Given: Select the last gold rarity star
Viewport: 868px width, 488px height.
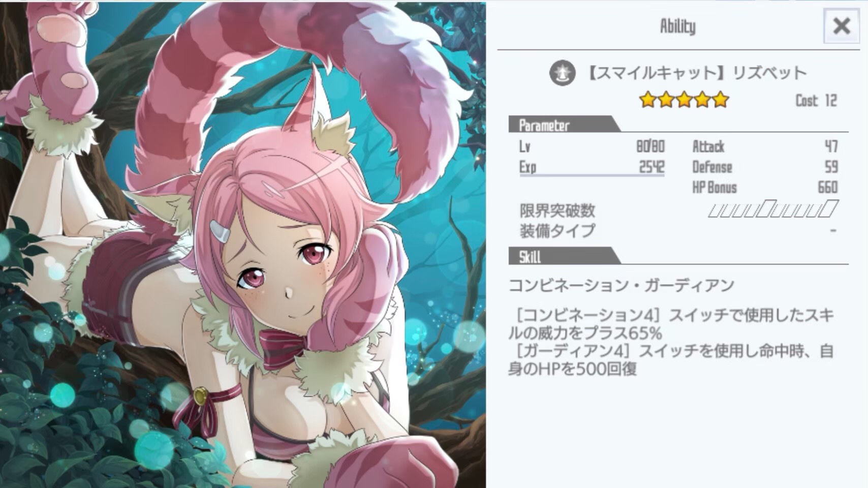Looking at the screenshot, I should coord(721,100).
